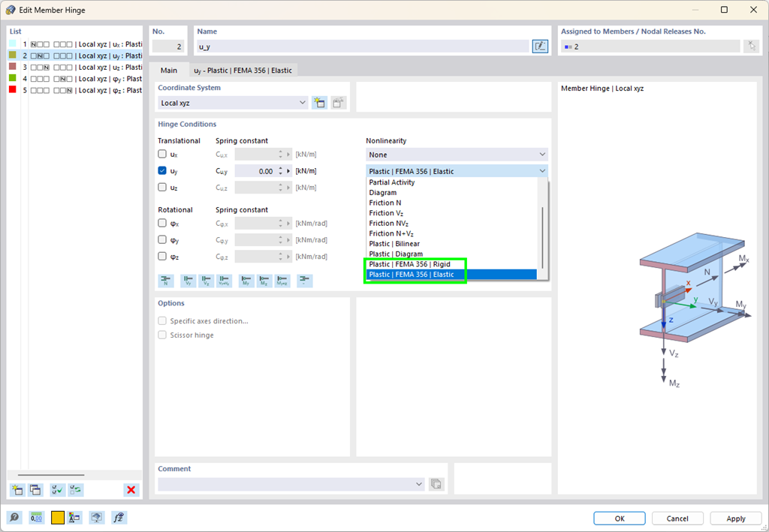Image resolution: width=769 pixels, height=532 pixels.
Task: Expand the Comment dropdown
Action: point(420,484)
